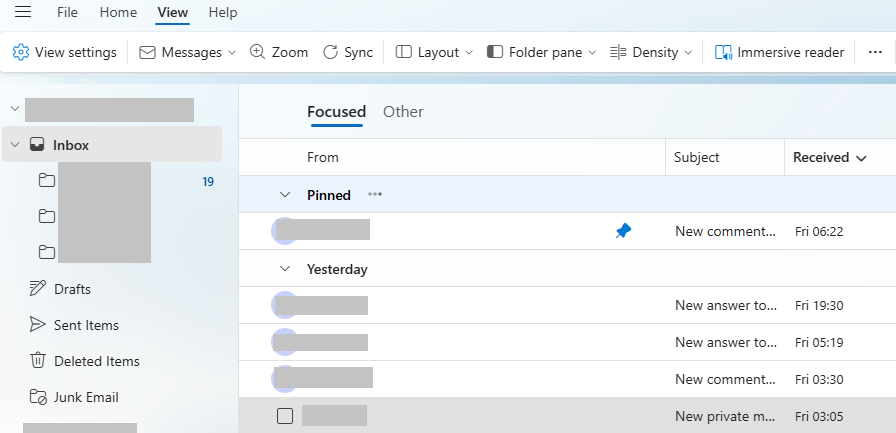Click the Density icon
The image size is (896, 433).
(618, 53)
